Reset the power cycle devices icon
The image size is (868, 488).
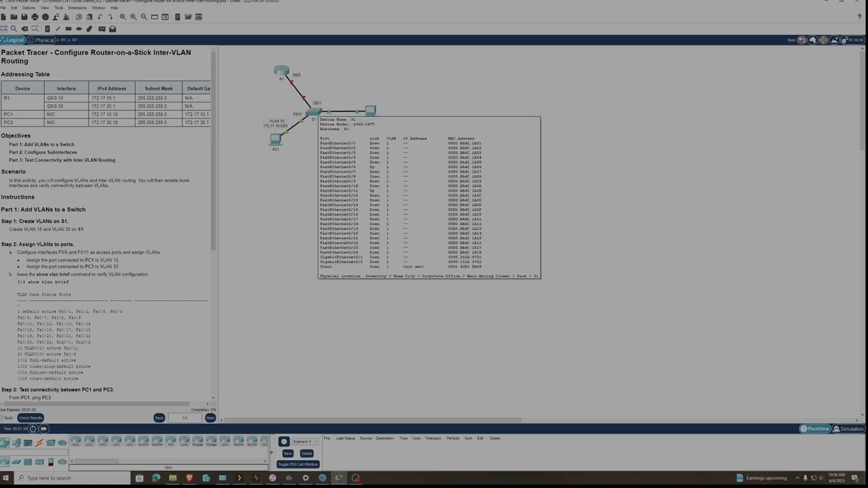click(33, 428)
